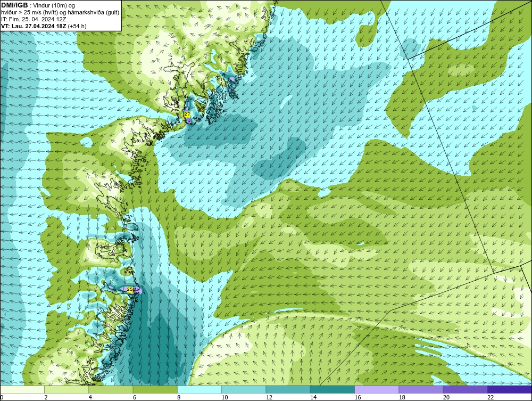Pick the 4–6 m/s legend swatch
This screenshot has width=532, height=401.
pyautogui.click(x=111, y=389)
